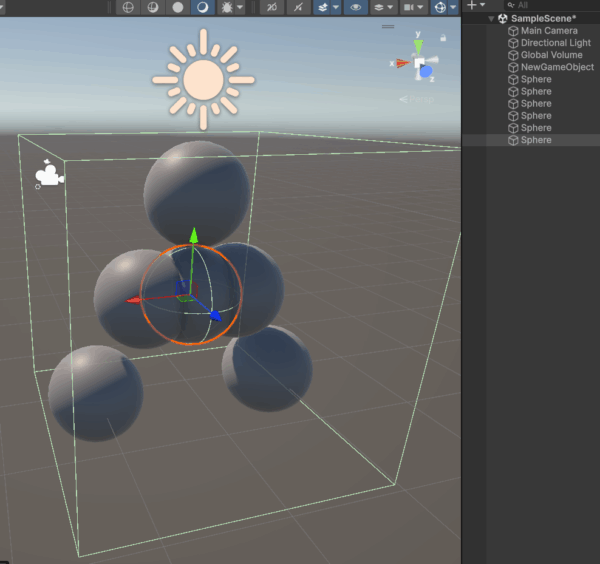Click the red X axis cone on orientation gizmo
This screenshot has width=600, height=564.
[403, 63]
